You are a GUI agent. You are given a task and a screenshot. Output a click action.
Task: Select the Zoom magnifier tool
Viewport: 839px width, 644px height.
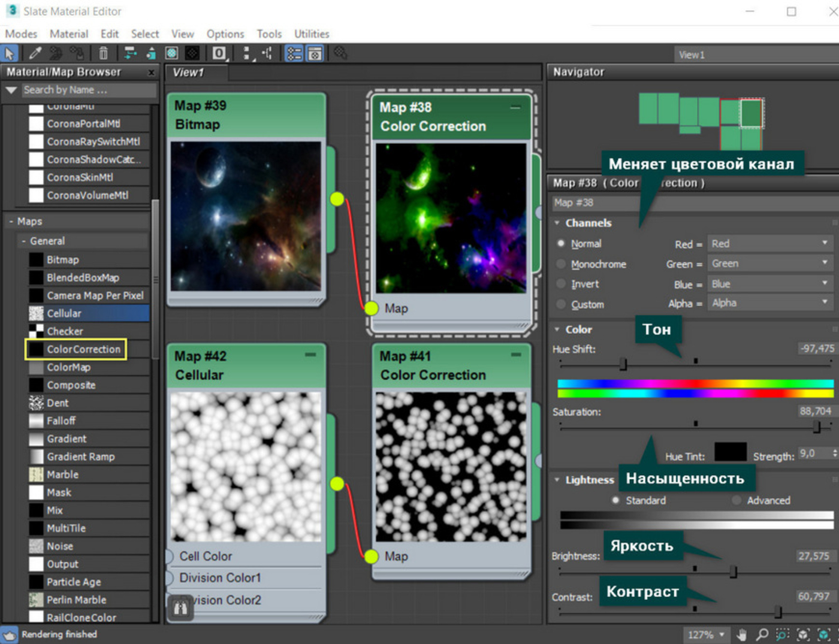tap(762, 634)
